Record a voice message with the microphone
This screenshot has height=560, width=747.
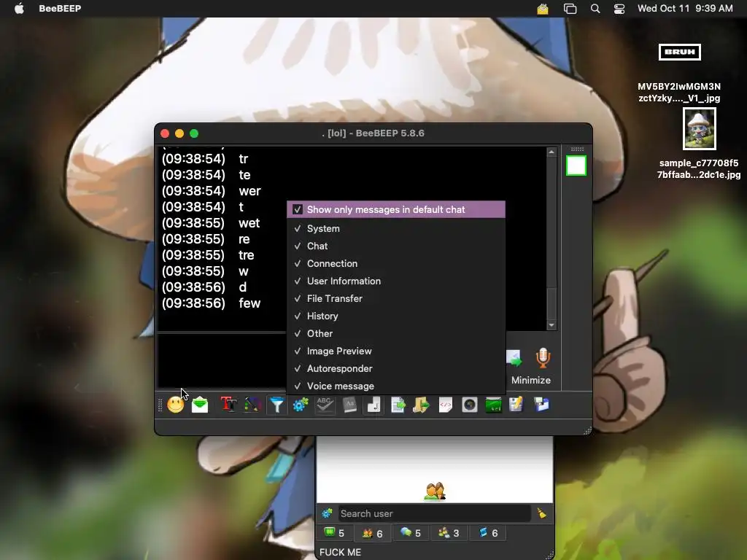click(x=543, y=357)
